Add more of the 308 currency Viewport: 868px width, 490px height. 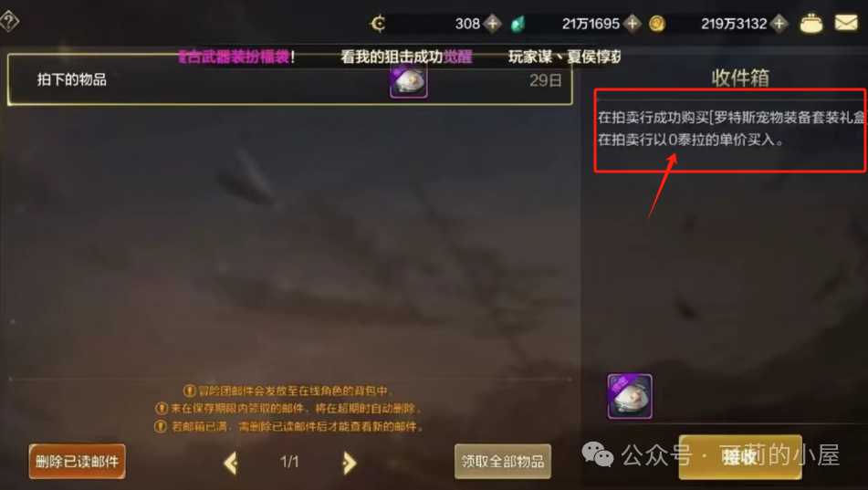click(492, 24)
